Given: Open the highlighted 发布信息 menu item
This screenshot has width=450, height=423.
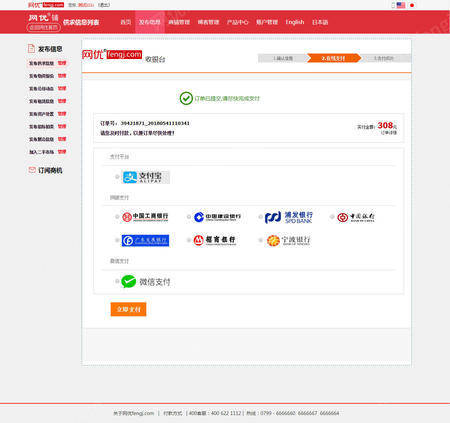Looking at the screenshot, I should (150, 22).
